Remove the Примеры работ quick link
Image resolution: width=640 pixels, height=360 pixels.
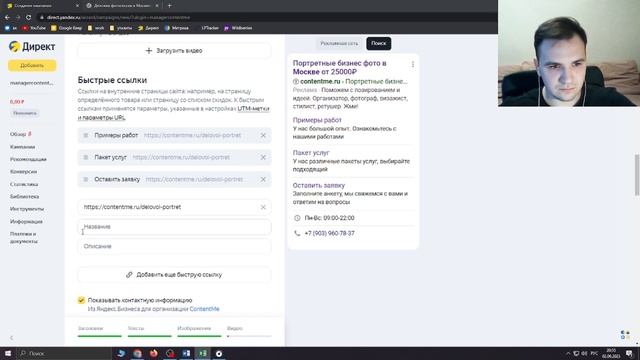[263, 135]
